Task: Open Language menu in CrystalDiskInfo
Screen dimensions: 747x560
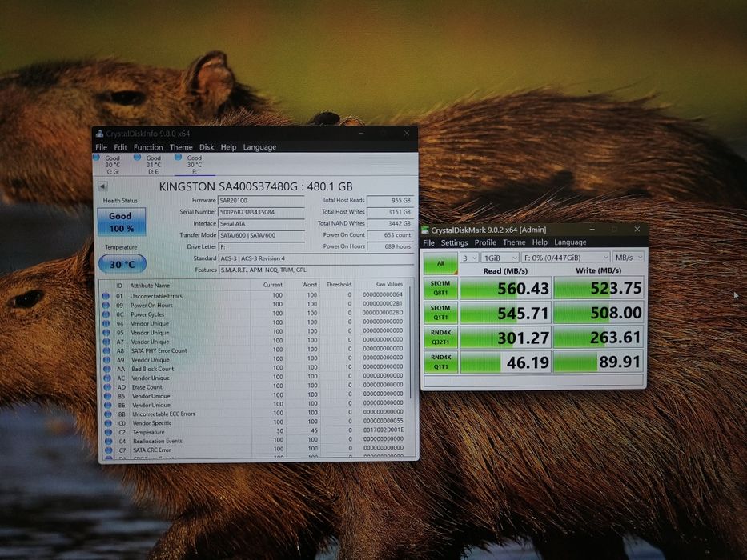Action: pos(259,147)
